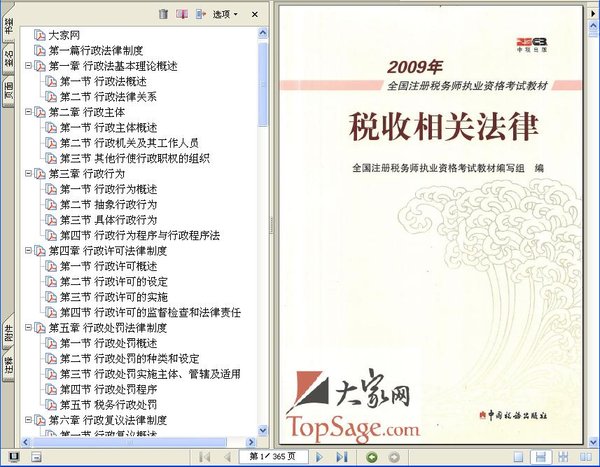Image resolution: width=600 pixels, height=467 pixels.
Task: Open bookmark 第二节 行政法律关系
Action: pyautogui.click(x=108, y=96)
